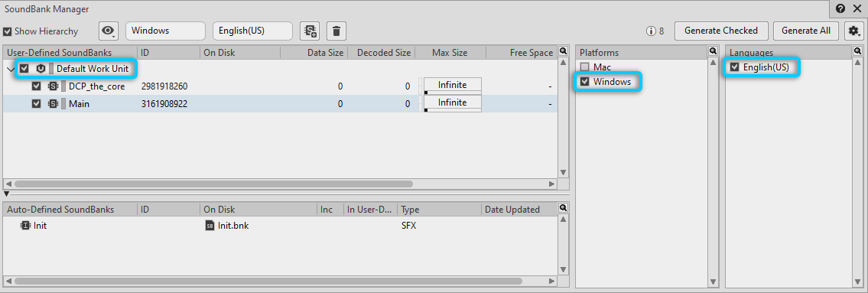Click the search icon in Languages panel
Viewport: 868px width, 293px height.
tap(857, 51)
